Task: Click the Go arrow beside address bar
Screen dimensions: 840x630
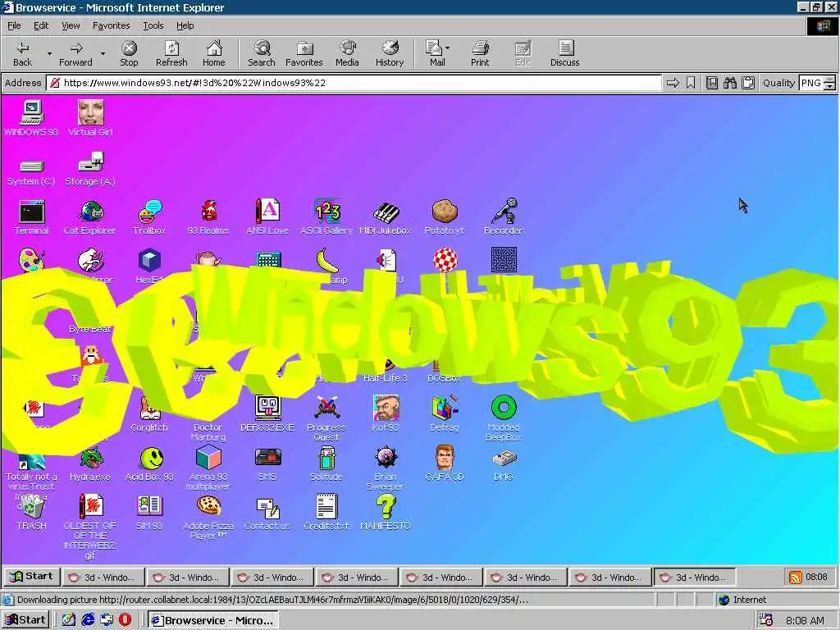Action: pos(673,83)
